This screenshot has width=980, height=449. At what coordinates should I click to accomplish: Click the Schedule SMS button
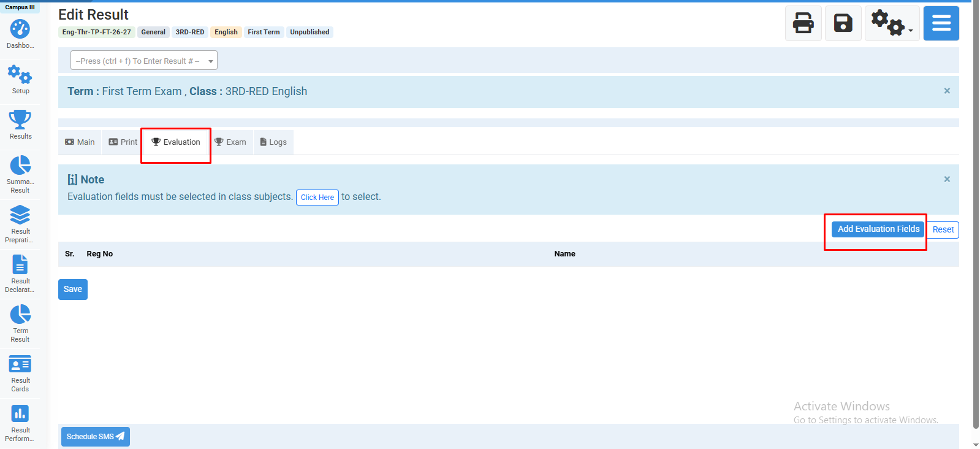(96, 437)
